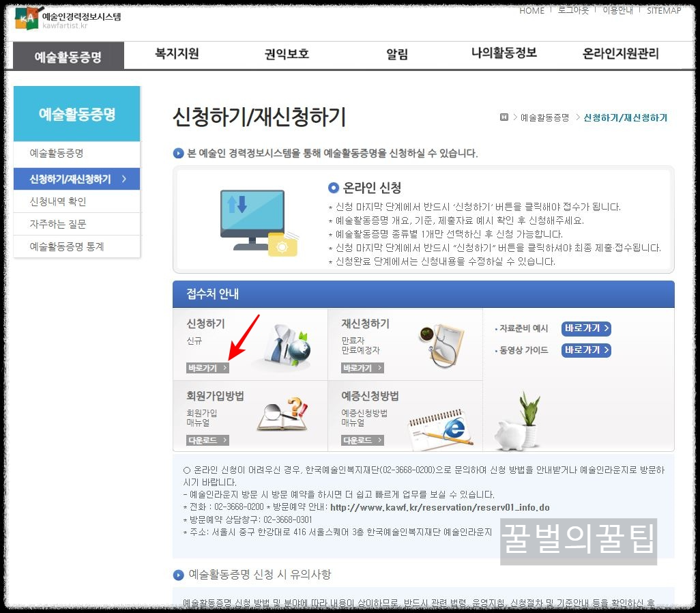Select 나의활동정보 in the top navigation

(503, 55)
